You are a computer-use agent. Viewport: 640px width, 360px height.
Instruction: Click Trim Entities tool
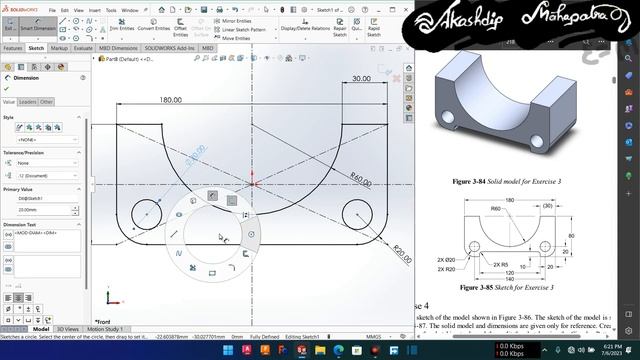point(122,24)
